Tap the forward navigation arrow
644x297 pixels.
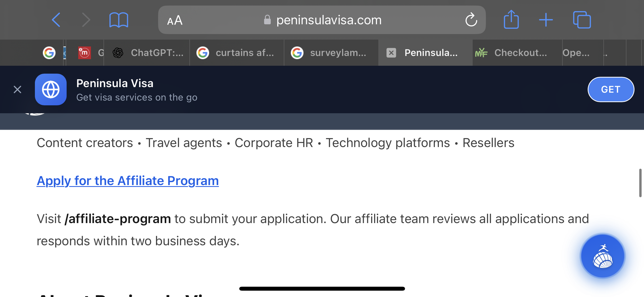(x=86, y=20)
